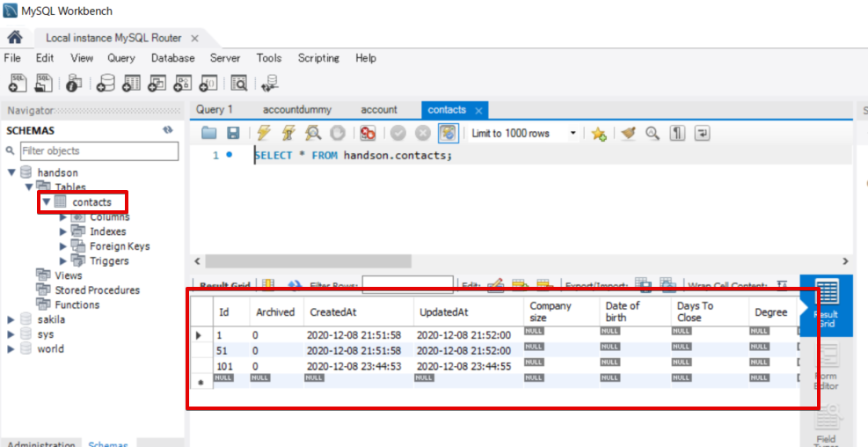Switch to the accountdummy tab
This screenshot has height=447, width=868.
coord(297,110)
